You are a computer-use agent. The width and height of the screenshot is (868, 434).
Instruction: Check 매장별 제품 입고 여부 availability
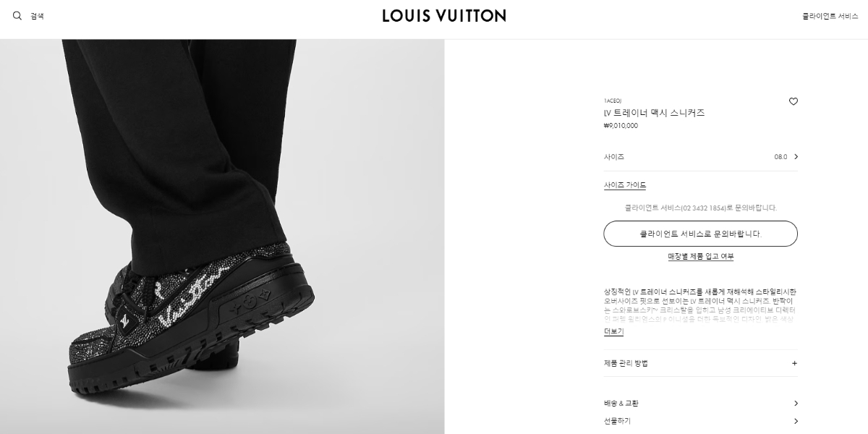(x=701, y=256)
